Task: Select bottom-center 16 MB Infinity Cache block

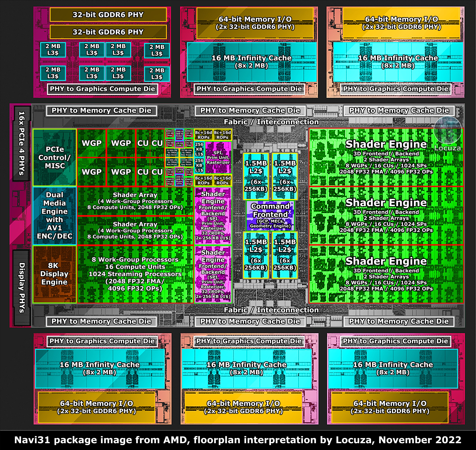Action: [246, 369]
